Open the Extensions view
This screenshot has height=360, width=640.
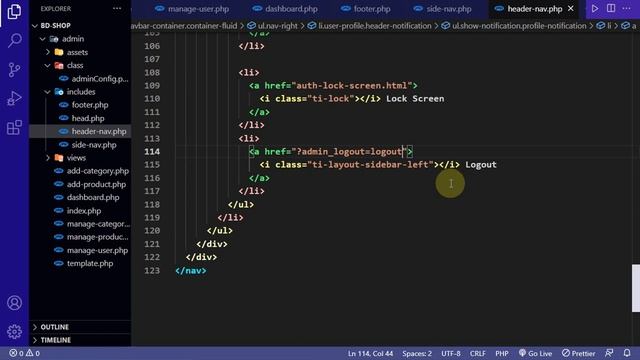(x=14, y=127)
